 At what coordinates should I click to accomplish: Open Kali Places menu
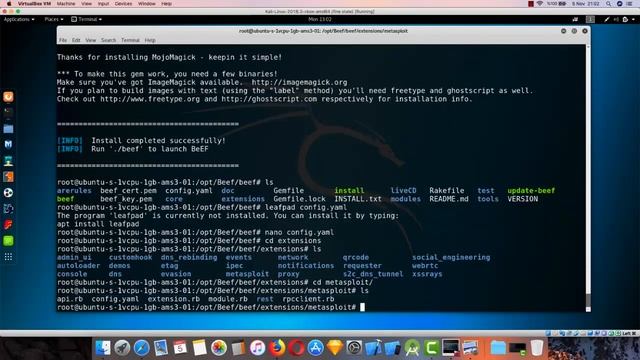[x=53, y=19]
